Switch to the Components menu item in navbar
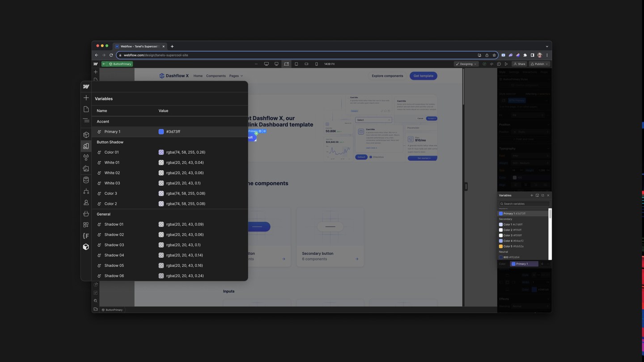 coord(216,76)
